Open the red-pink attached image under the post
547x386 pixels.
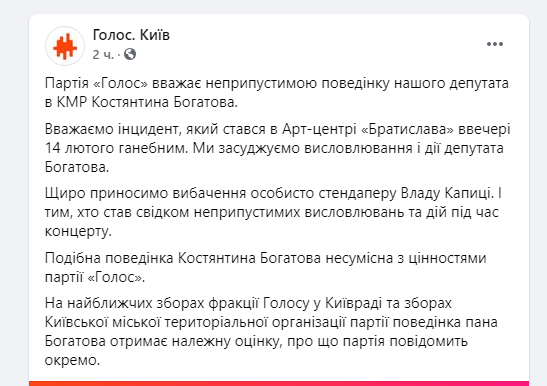pos(279,384)
